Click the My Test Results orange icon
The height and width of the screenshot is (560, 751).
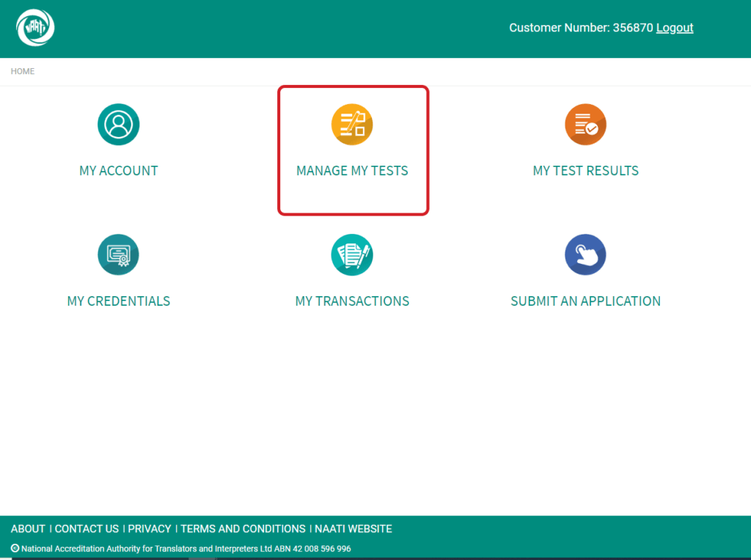(x=585, y=125)
